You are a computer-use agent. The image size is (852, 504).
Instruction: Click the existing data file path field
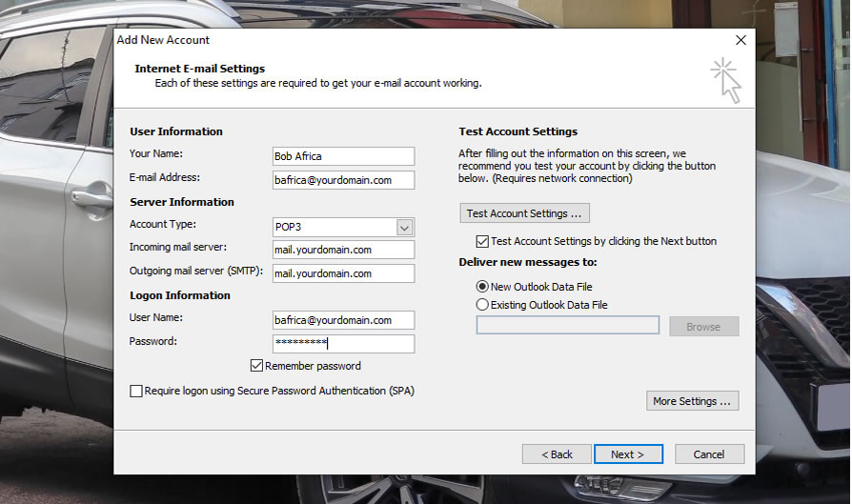[x=568, y=325]
